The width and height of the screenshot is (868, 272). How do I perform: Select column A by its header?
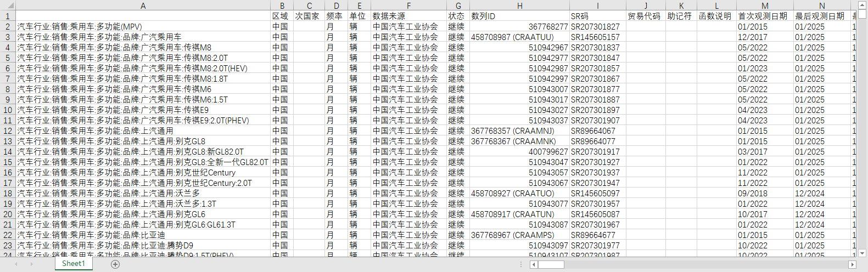pos(143,5)
